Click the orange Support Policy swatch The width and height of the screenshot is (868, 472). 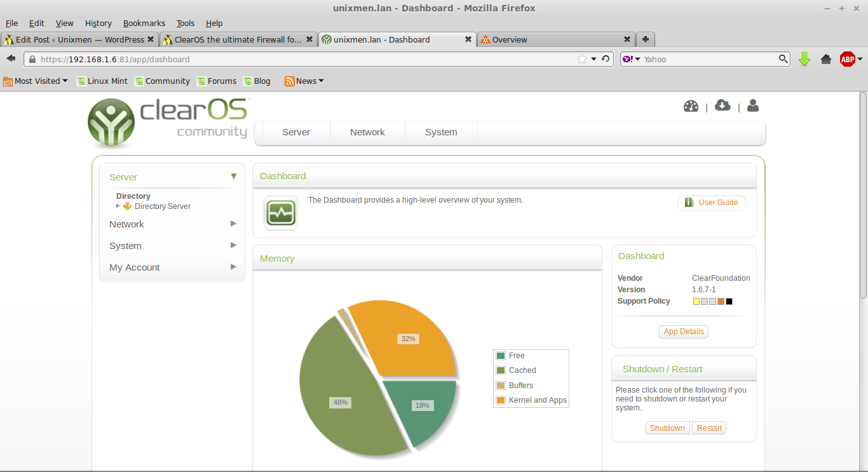[x=721, y=301]
